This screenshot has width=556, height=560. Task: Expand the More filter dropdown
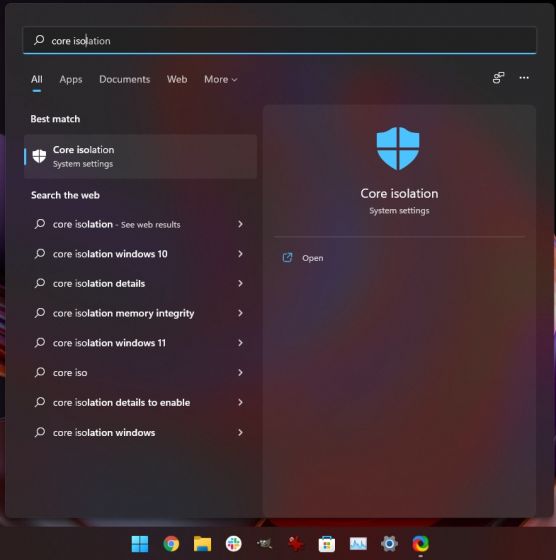pyautogui.click(x=220, y=79)
